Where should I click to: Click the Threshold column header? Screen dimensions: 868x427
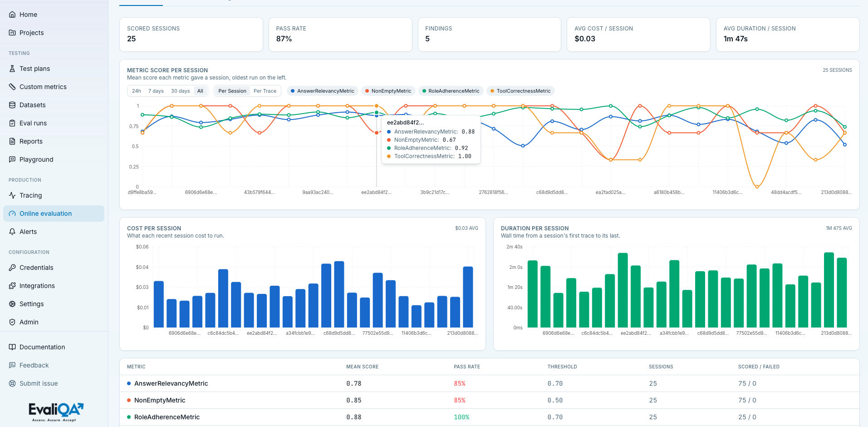click(x=562, y=367)
